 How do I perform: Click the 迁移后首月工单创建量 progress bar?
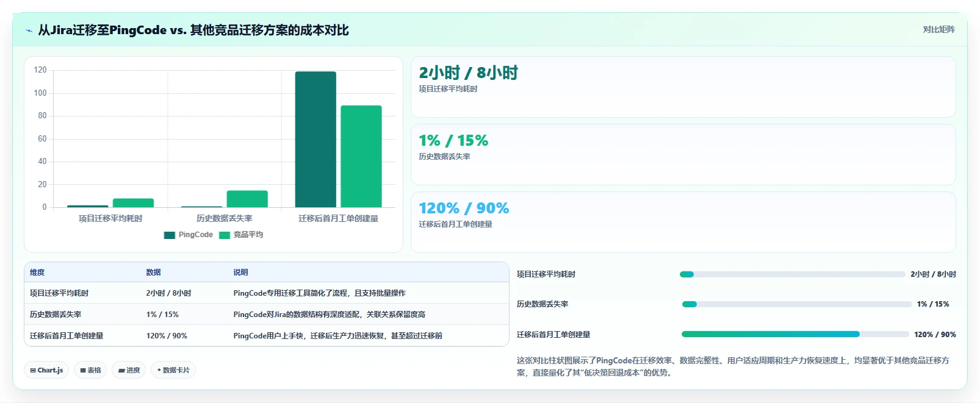point(795,334)
